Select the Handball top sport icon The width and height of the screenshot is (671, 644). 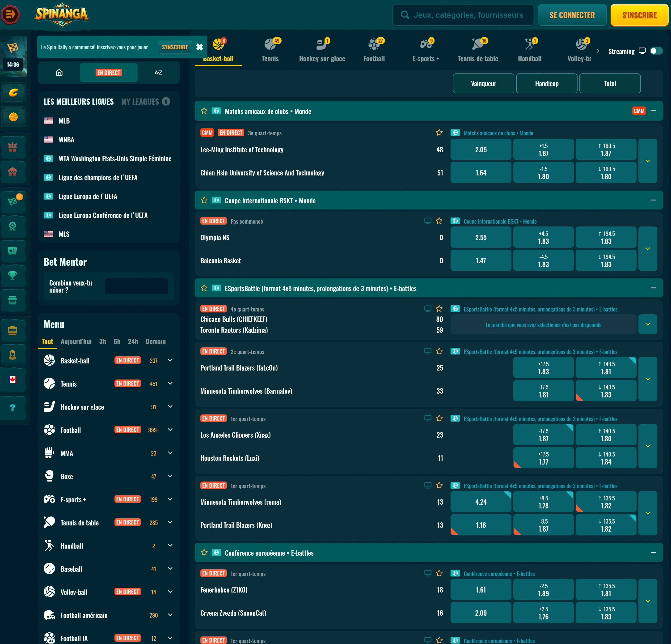pyautogui.click(x=530, y=50)
